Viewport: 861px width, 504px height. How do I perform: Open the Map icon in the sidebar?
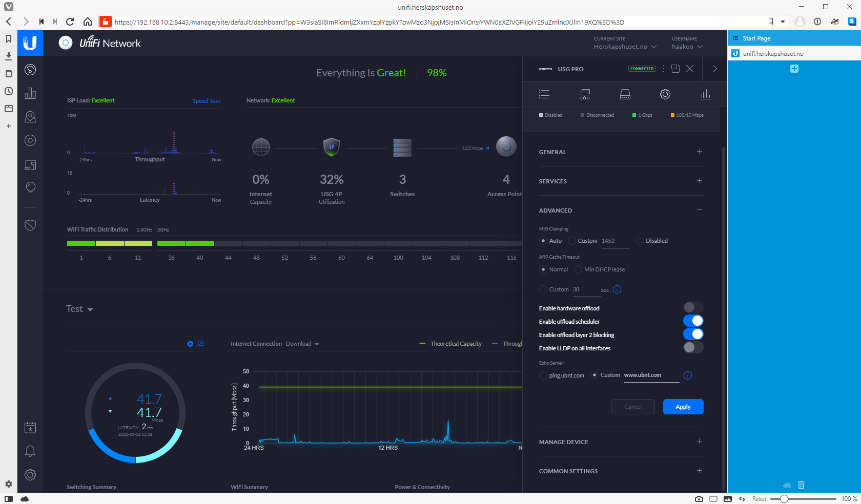(x=30, y=117)
